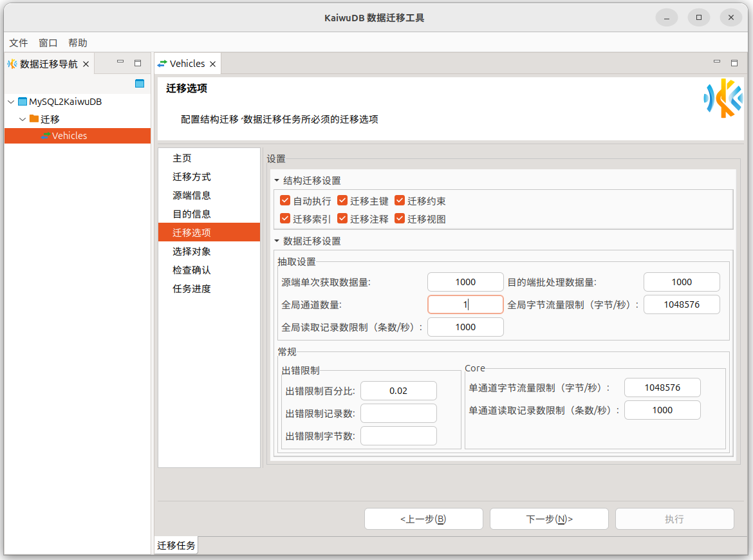Collapse the 结构迁移设置 section
The height and width of the screenshot is (560, 753).
pos(277,181)
